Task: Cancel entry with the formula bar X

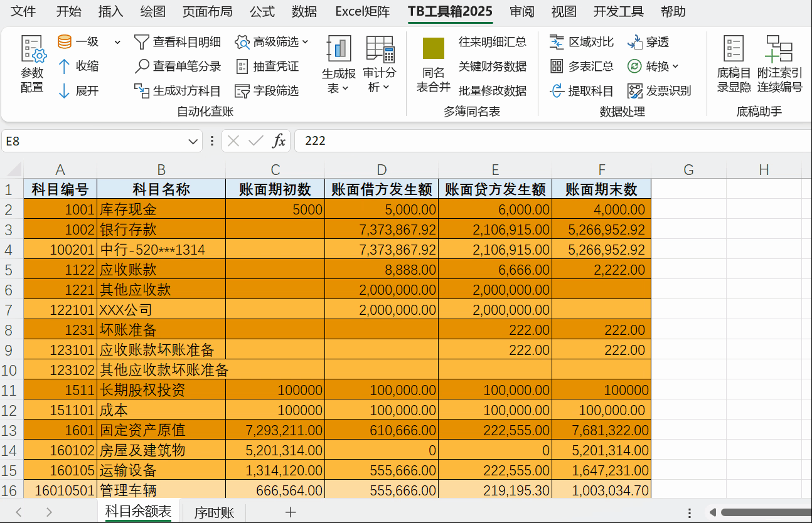Action: 233,141
